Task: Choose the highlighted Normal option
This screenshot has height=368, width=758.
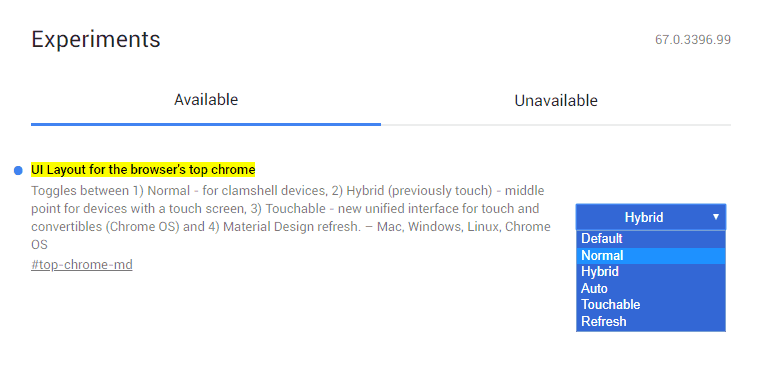Action: (x=651, y=255)
